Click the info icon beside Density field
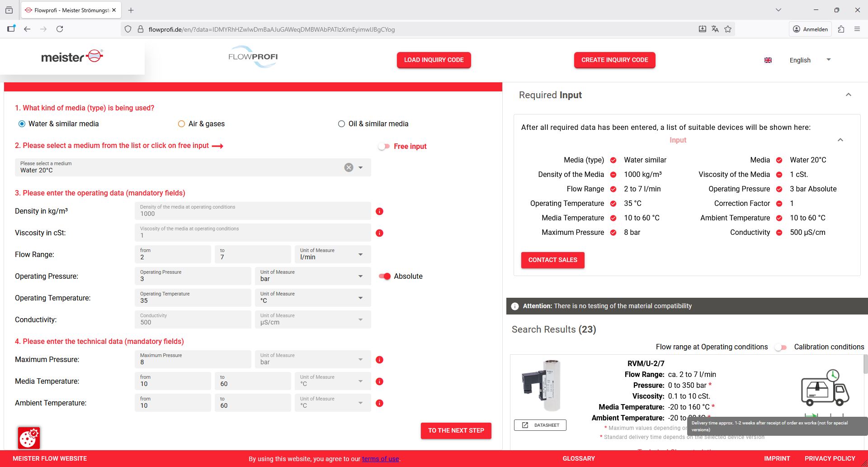The image size is (868, 467). pos(379,211)
